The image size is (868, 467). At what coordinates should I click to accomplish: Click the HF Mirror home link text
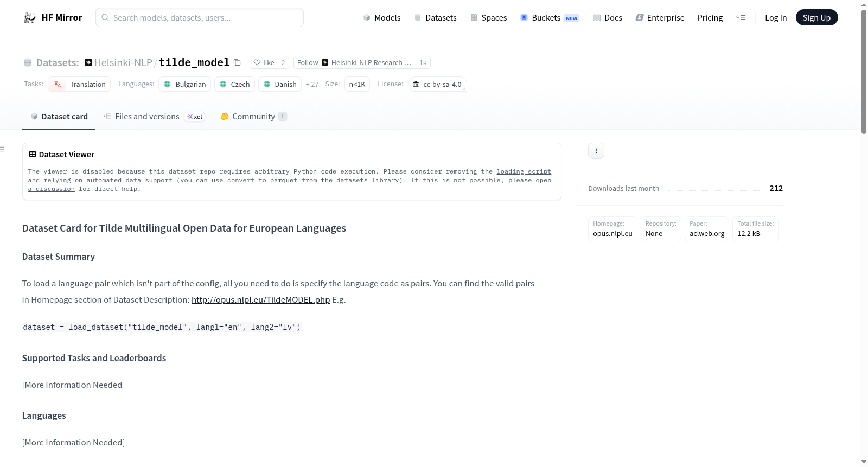click(62, 18)
